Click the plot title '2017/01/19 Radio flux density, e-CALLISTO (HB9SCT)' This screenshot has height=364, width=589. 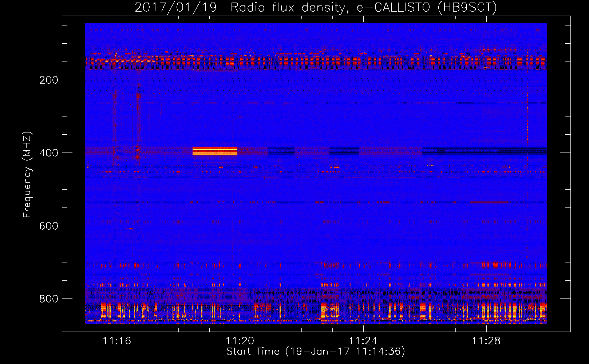(x=316, y=7)
